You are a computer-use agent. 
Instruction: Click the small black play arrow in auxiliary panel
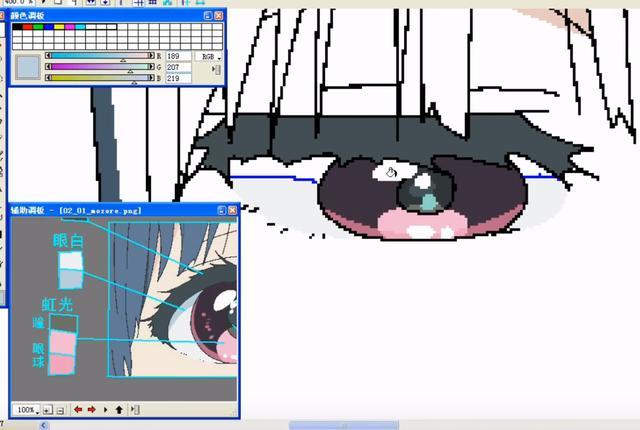pos(105,409)
